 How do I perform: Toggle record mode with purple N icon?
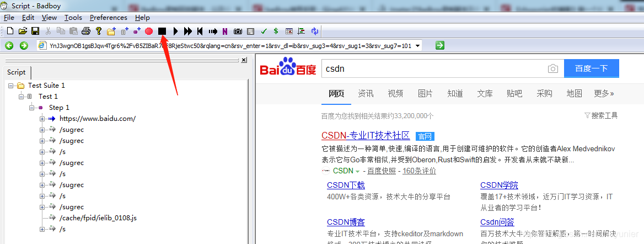(225, 31)
